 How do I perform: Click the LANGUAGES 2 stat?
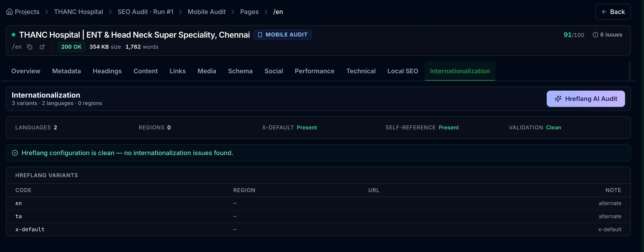36,128
